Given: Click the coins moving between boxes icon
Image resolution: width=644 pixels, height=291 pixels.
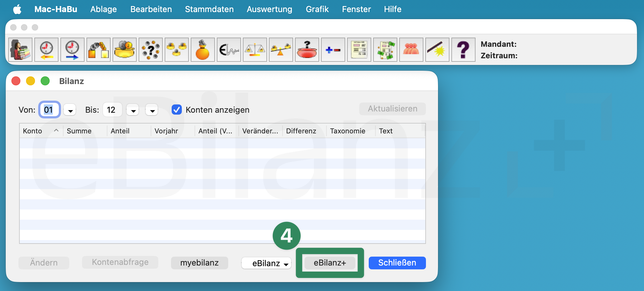Looking at the screenshot, I should pos(99,50).
